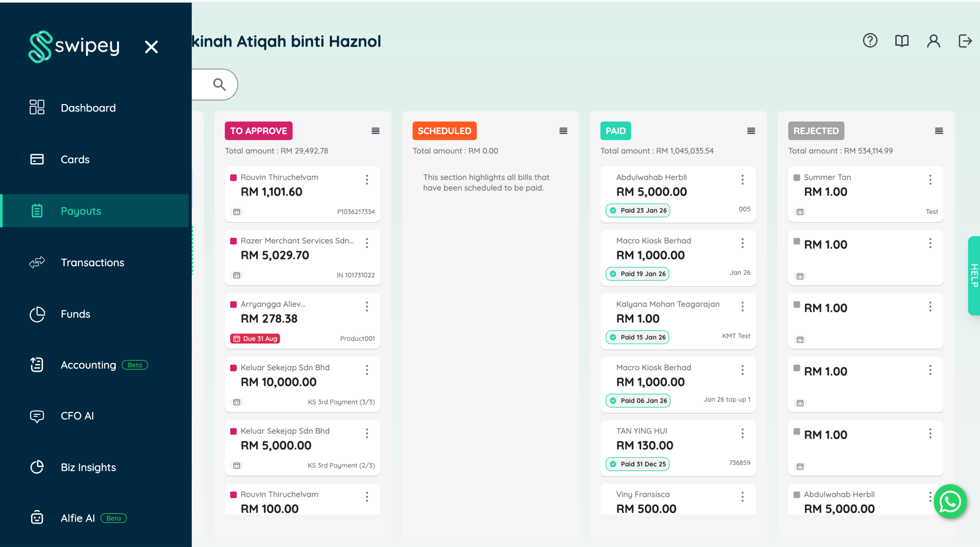Click the Paid 06 Jan 26 badge
Screen dimensions: 980x547
pyautogui.click(x=638, y=401)
